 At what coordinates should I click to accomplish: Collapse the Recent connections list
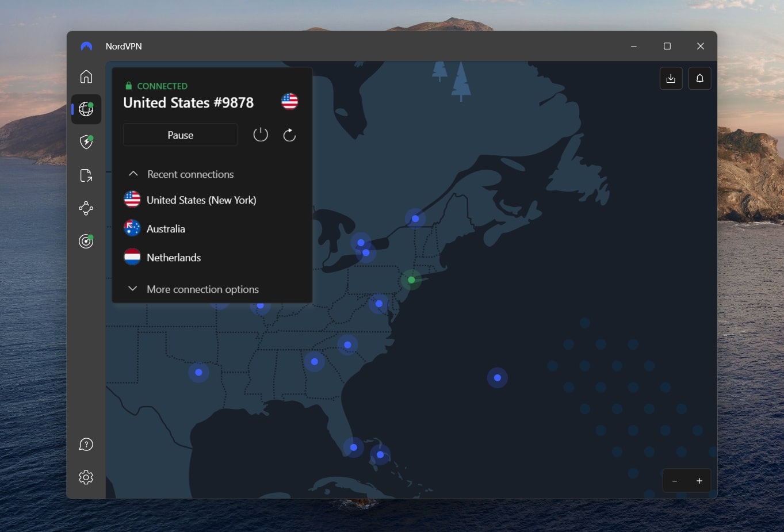click(x=133, y=174)
